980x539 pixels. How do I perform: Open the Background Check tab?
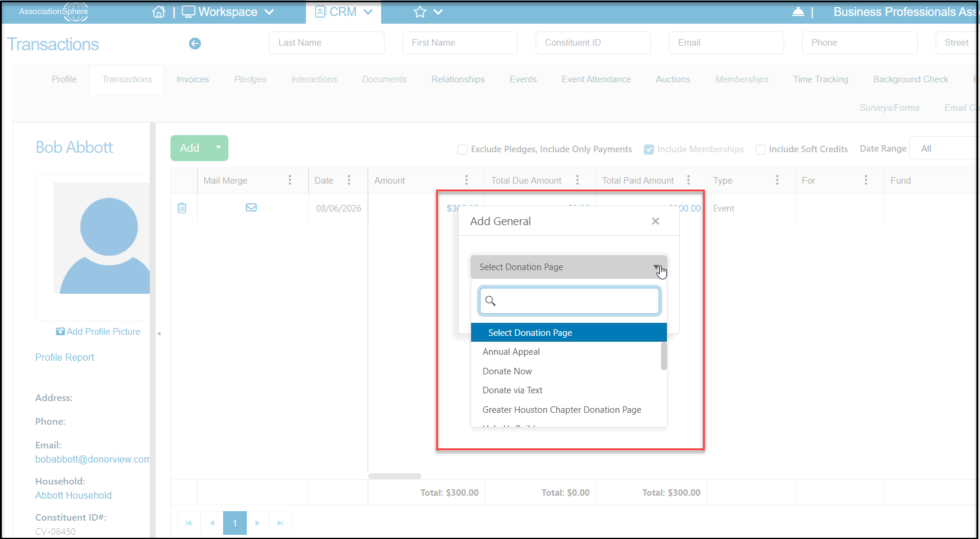(x=911, y=79)
